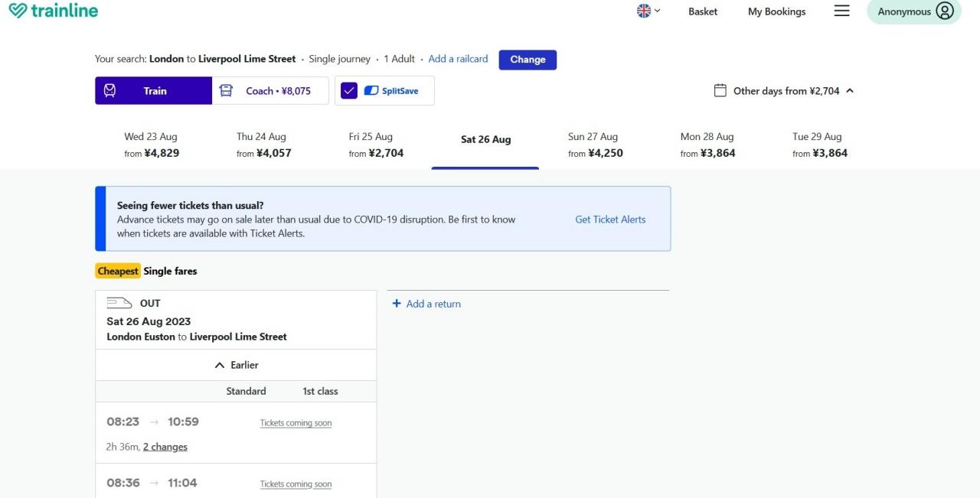Show Earlier trains
Screen dimensions: 980x498
coord(236,365)
